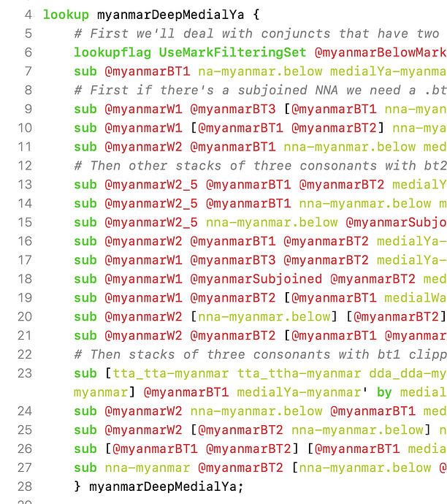Click 'nna-myanmar.below]' on line 25
447x504 pixels.
point(362,430)
